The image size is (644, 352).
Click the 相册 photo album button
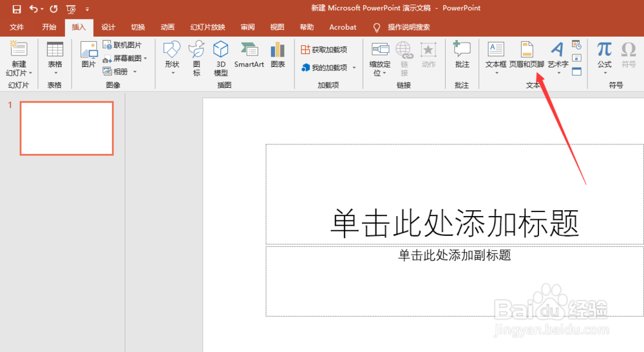pos(115,72)
